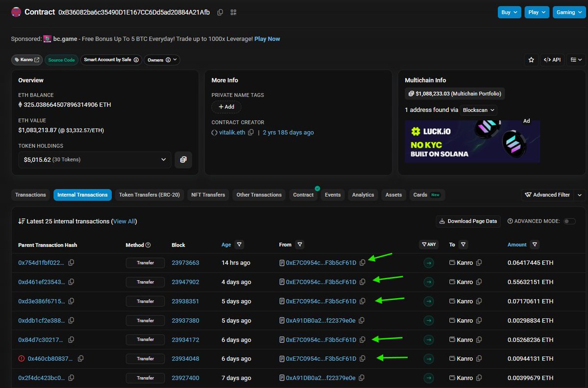Image resolution: width=588 pixels, height=388 pixels.
Task: Switch to Token Transfers (ERC-20) tab
Action: [149, 195]
